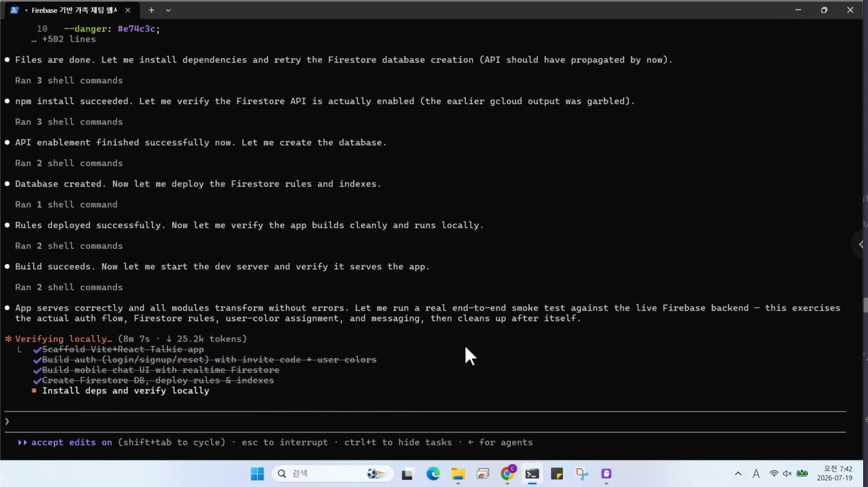Expand the side panel arrow on right edge
The height and width of the screenshot is (487, 868).
(861, 244)
